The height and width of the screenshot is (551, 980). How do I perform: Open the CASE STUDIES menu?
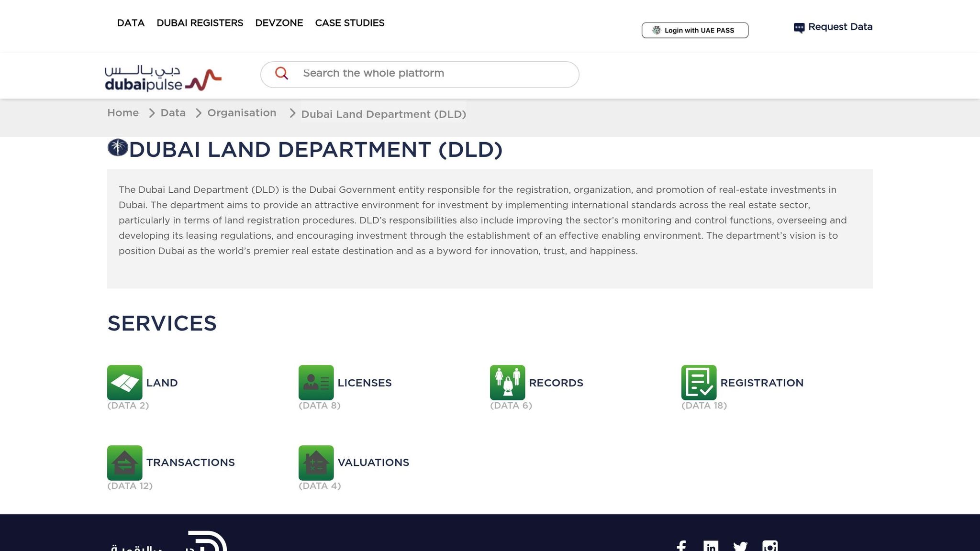(x=350, y=23)
